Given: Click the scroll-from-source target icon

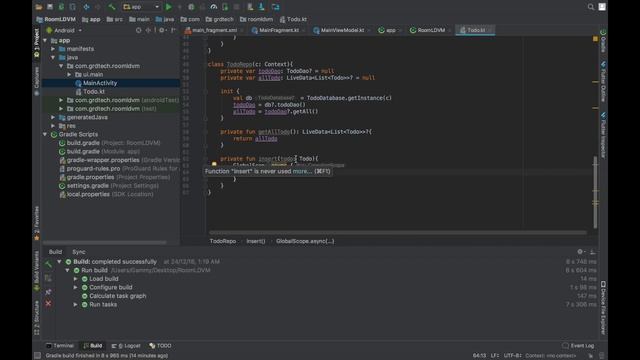Looking at the screenshot, I should pyautogui.click(x=139, y=30).
